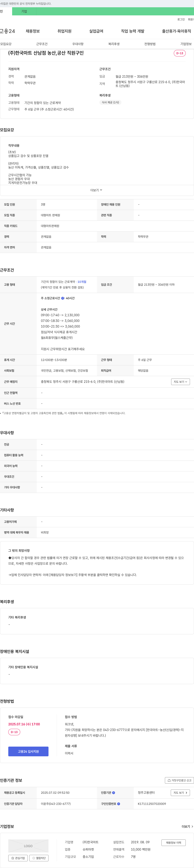Image resolution: width=194 pixels, height=868 pixels.
Task: Select the deadline text 2025.07.16 (수) 17:00
Action: point(24,724)
